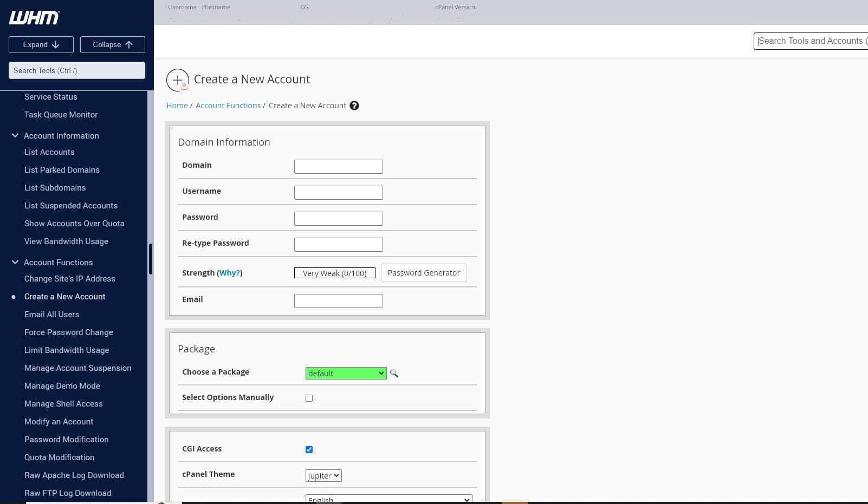Open Show Accounts Over Quota
Image resolution: width=868 pixels, height=504 pixels.
click(74, 224)
